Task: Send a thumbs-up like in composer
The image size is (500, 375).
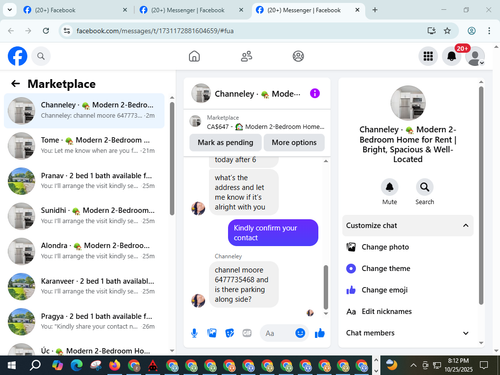Action: (x=320, y=333)
